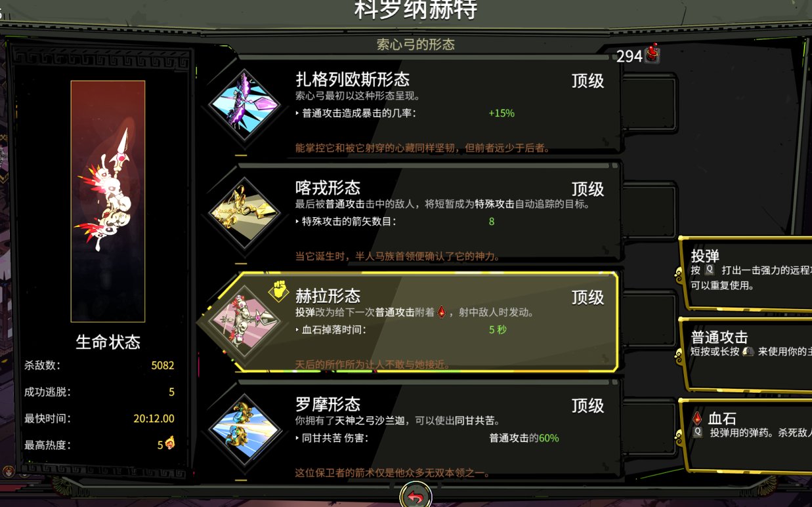Click the Titan blood icon beside 294
Viewport: 812px width, 507px height.
click(x=652, y=54)
